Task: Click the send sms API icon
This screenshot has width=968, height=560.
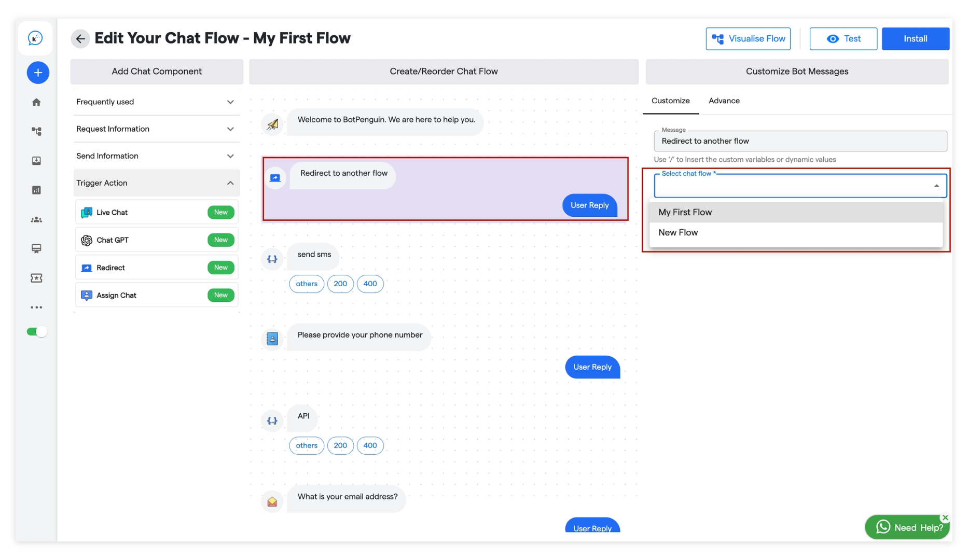Action: pos(272,259)
